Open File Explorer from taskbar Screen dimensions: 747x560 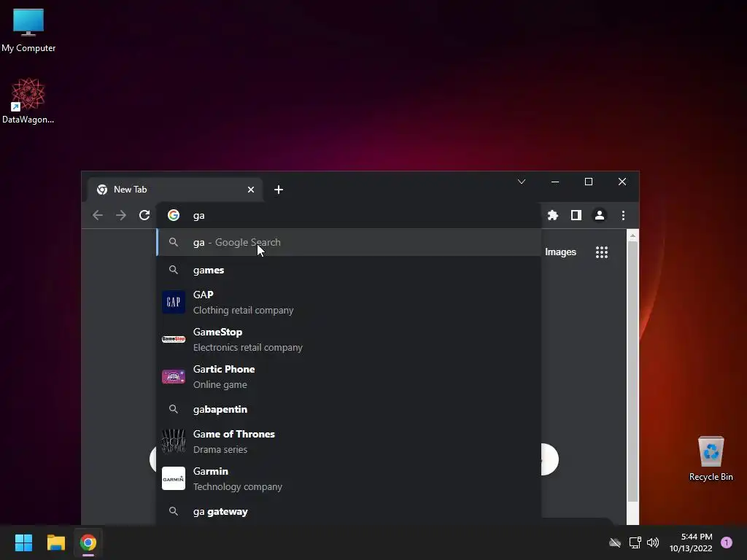[x=55, y=542]
